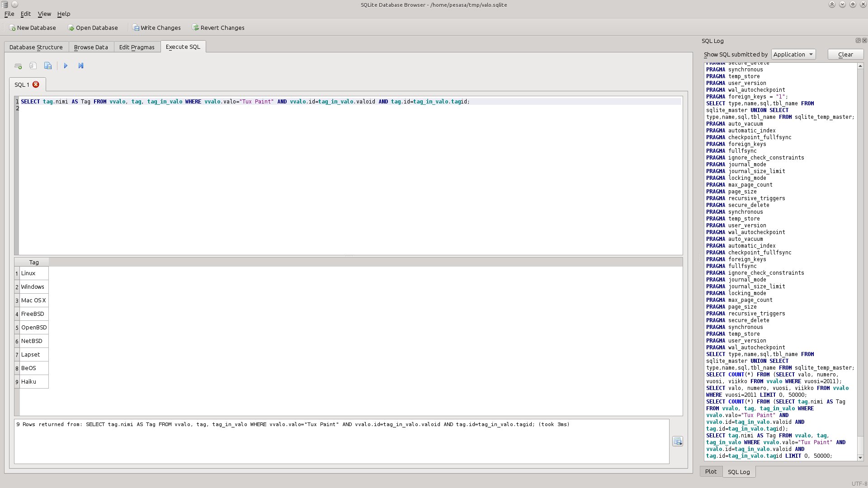The image size is (868, 488).
Task: Click the Revert Changes toolbar button
Action: tap(218, 28)
